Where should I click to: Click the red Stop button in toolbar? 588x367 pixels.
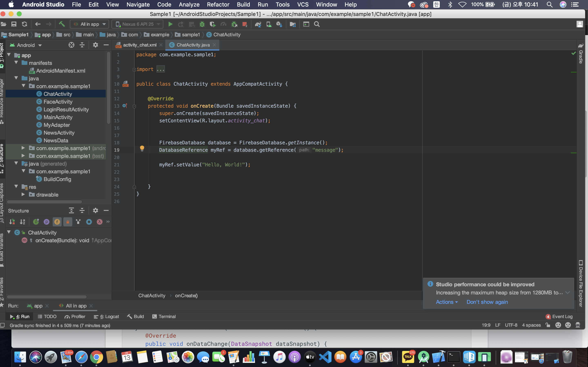244,24
